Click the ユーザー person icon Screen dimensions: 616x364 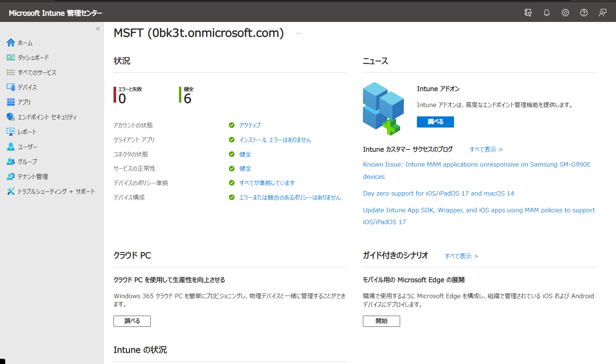11,146
